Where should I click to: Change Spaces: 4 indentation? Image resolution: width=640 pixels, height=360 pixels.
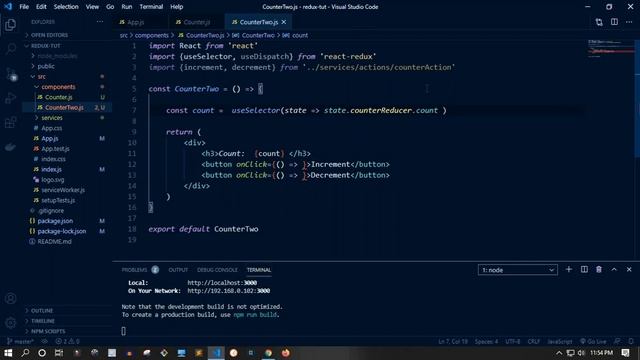pyautogui.click(x=486, y=341)
